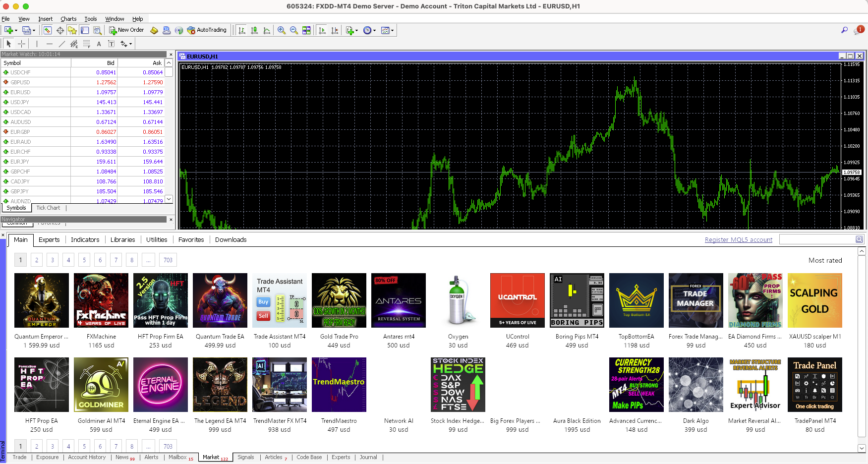
Task: Zoom out on the chart
Action: pos(293,30)
